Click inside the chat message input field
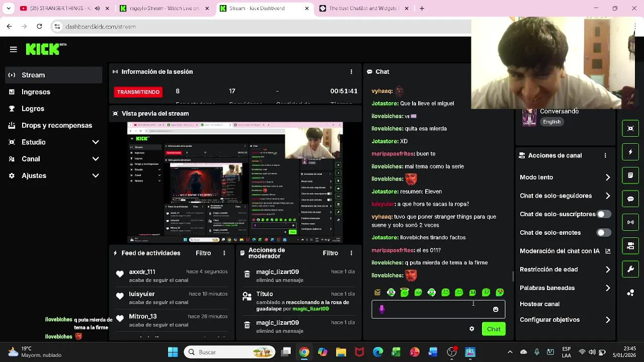Image resolution: width=644 pixels, height=362 pixels. 438,310
